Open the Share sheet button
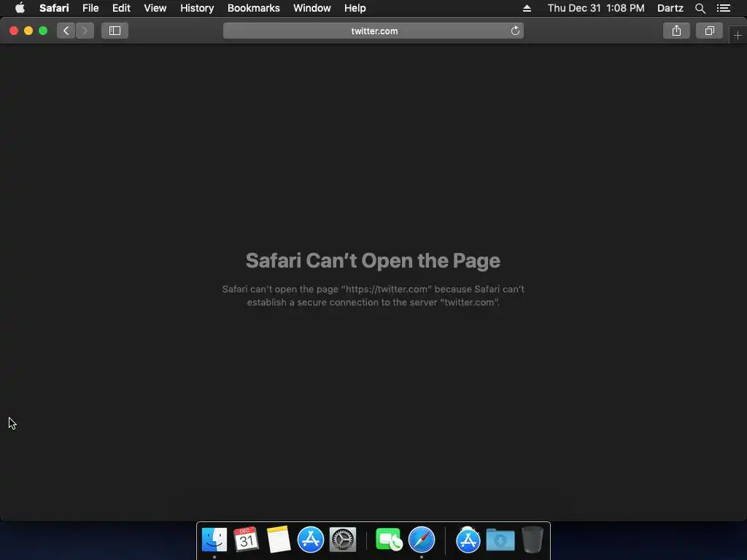 click(676, 31)
